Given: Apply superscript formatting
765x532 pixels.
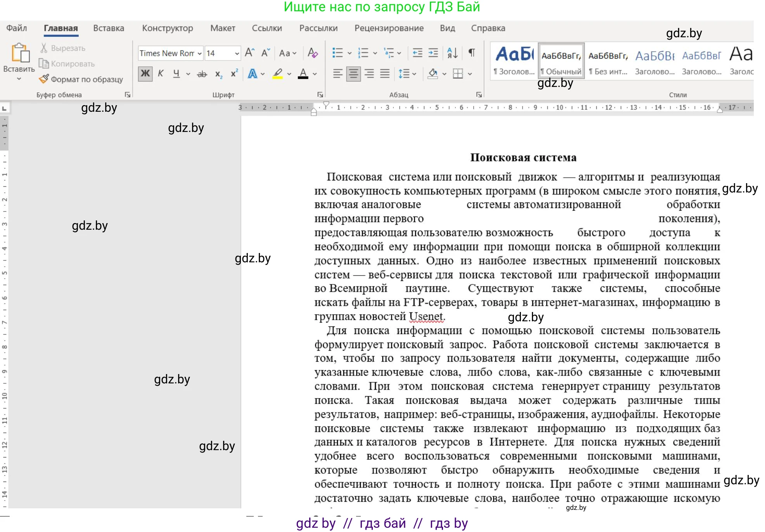Looking at the screenshot, I should [x=233, y=74].
